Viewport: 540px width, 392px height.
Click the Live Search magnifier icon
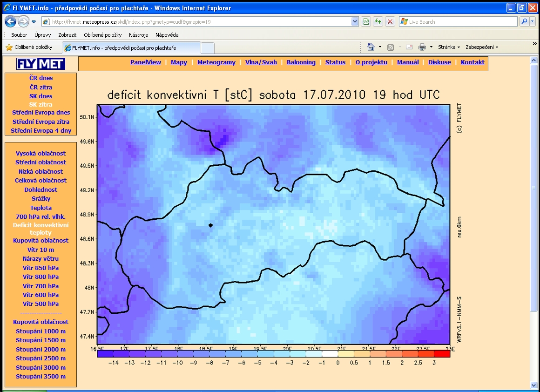[x=524, y=22]
